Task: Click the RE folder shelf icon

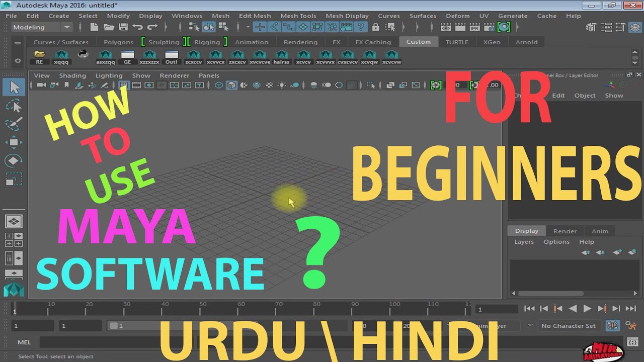Action: click(x=39, y=57)
